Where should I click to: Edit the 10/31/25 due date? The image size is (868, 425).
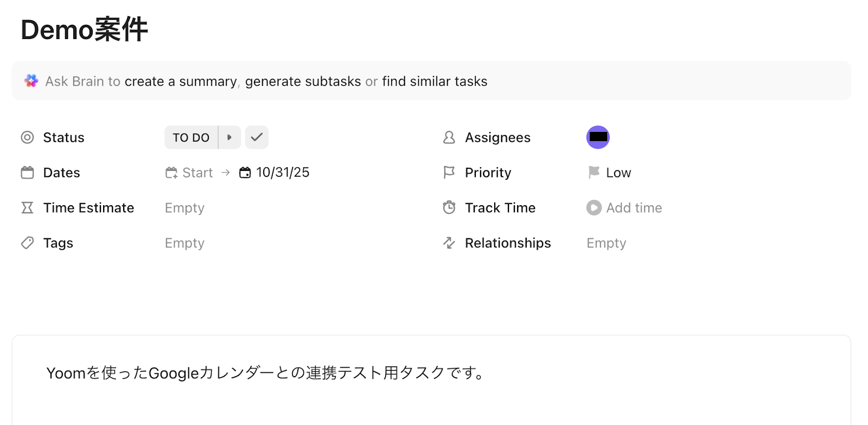(x=283, y=173)
